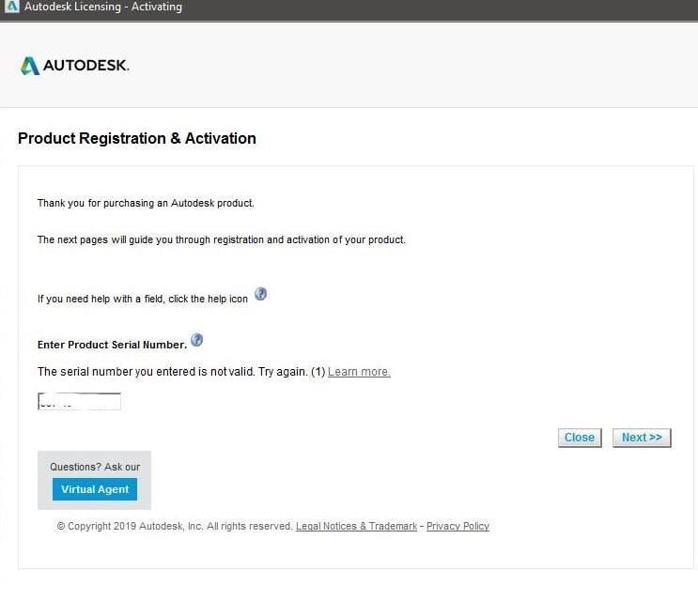The width and height of the screenshot is (698, 616).
Task: Click the copyright 2019 Autodesk notice
Action: (174, 527)
